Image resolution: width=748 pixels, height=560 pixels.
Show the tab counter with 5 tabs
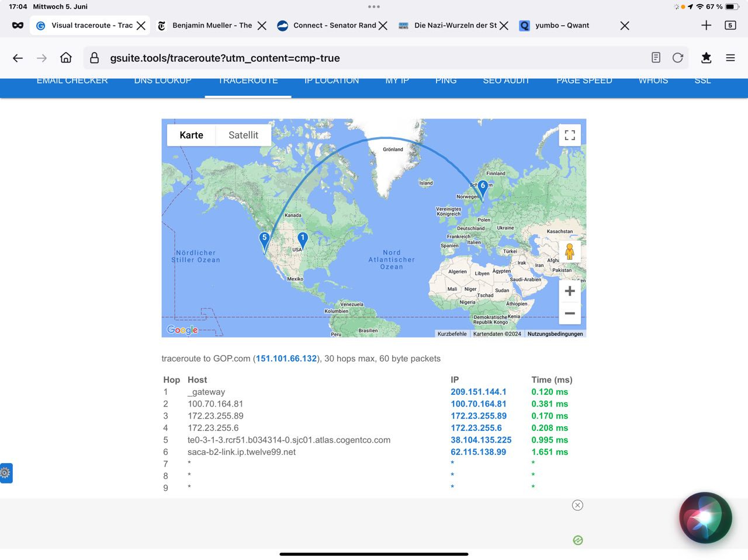point(730,25)
